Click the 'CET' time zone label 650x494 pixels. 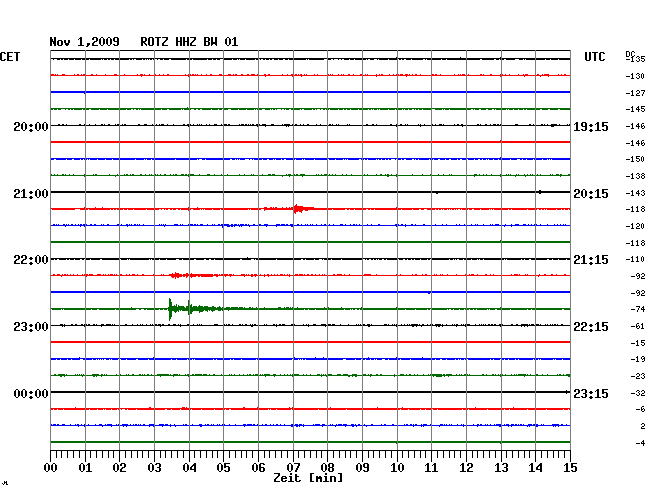pos(10,57)
